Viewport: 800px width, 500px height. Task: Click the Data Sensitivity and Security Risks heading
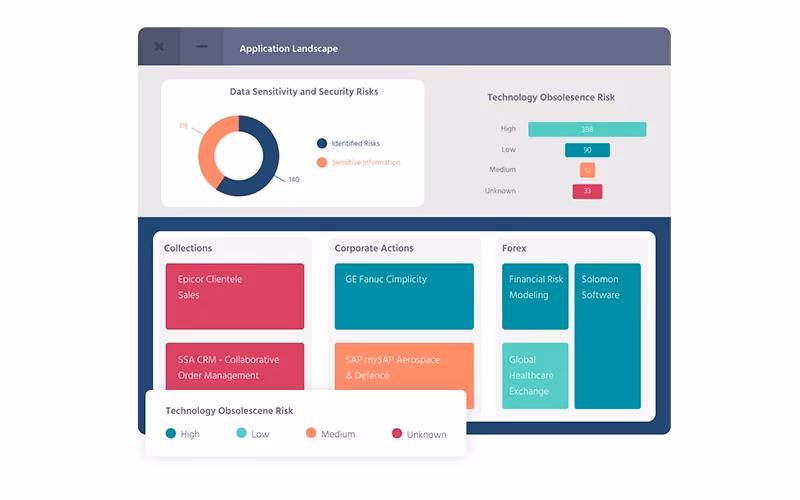(x=304, y=92)
